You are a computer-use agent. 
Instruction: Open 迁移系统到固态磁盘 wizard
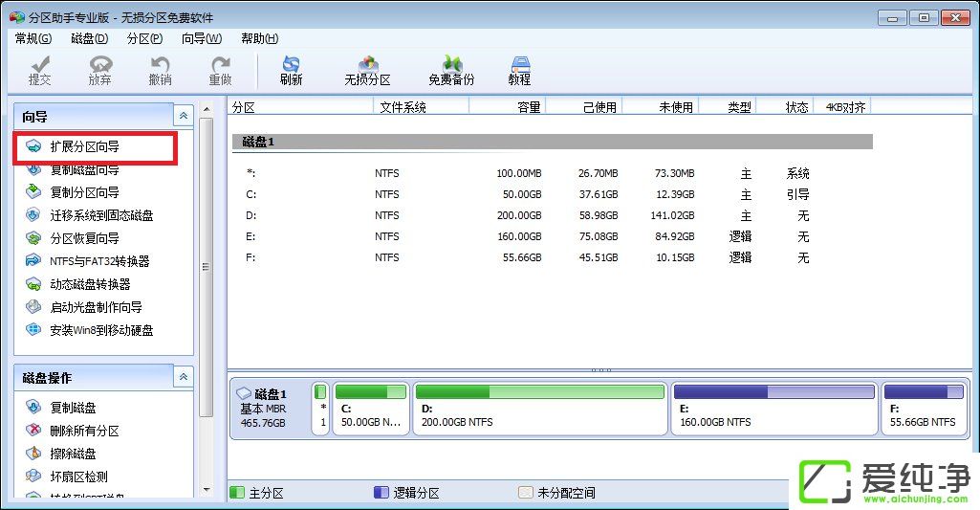(89, 215)
